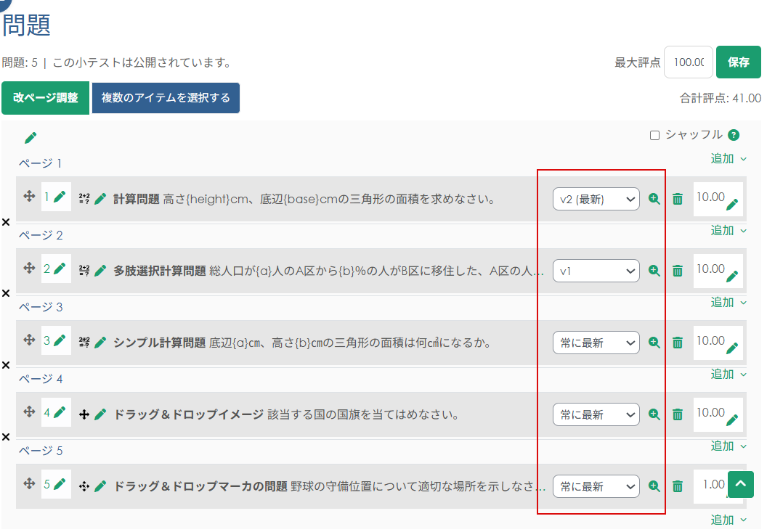
Task: Delete question 3 using the trash icon
Action: pos(678,343)
